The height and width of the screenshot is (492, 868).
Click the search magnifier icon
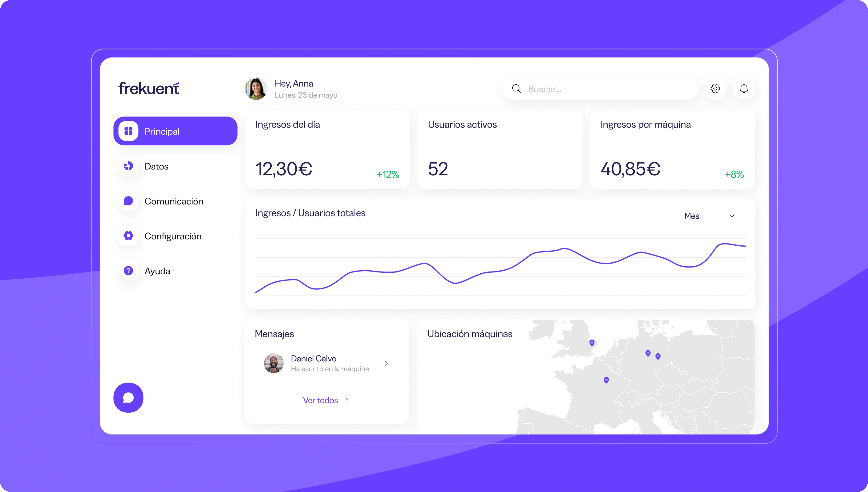(516, 89)
